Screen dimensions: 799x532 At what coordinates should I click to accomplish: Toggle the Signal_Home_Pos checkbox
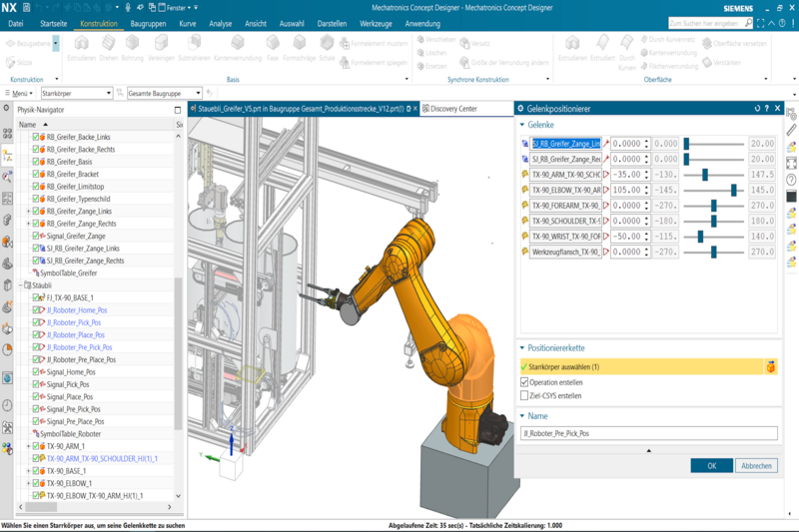36,371
